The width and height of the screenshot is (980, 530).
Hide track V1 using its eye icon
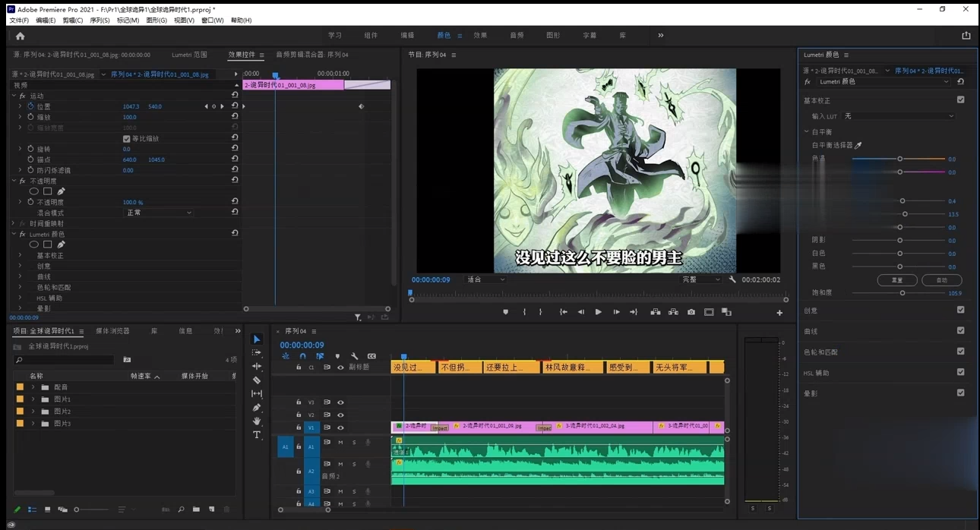click(x=340, y=427)
